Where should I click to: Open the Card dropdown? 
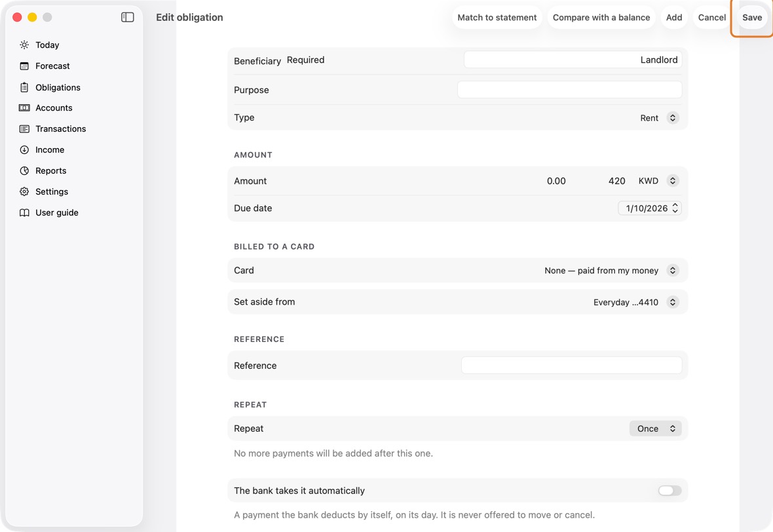pos(611,270)
